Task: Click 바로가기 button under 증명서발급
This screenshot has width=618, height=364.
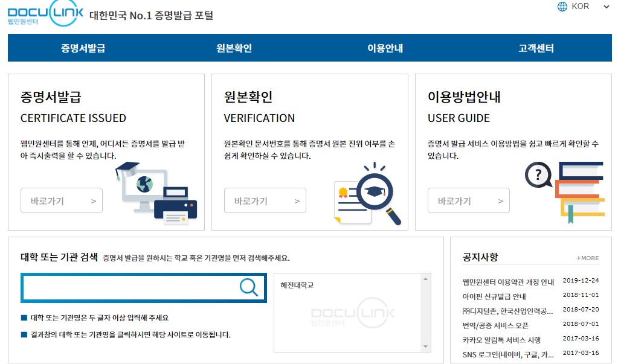Action: tap(62, 200)
